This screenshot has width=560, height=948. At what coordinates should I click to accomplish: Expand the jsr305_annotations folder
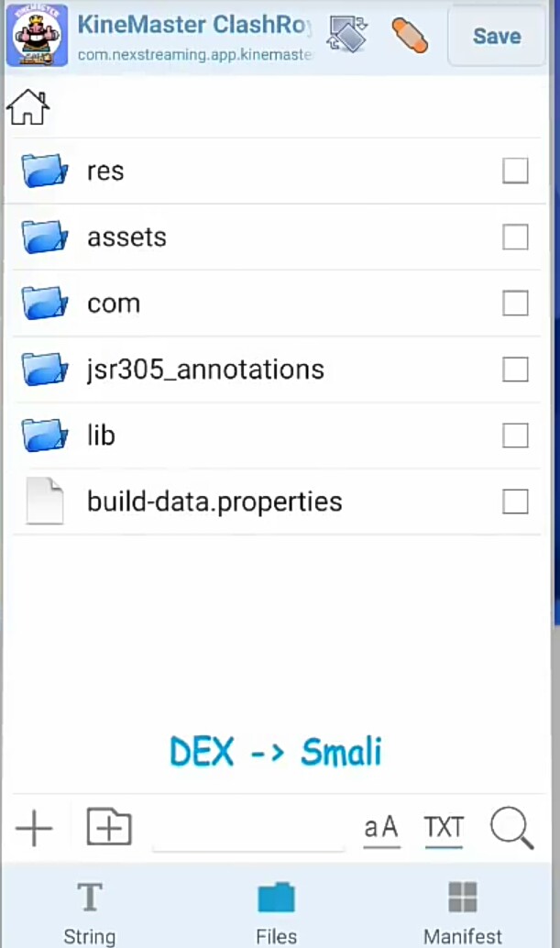click(x=205, y=369)
